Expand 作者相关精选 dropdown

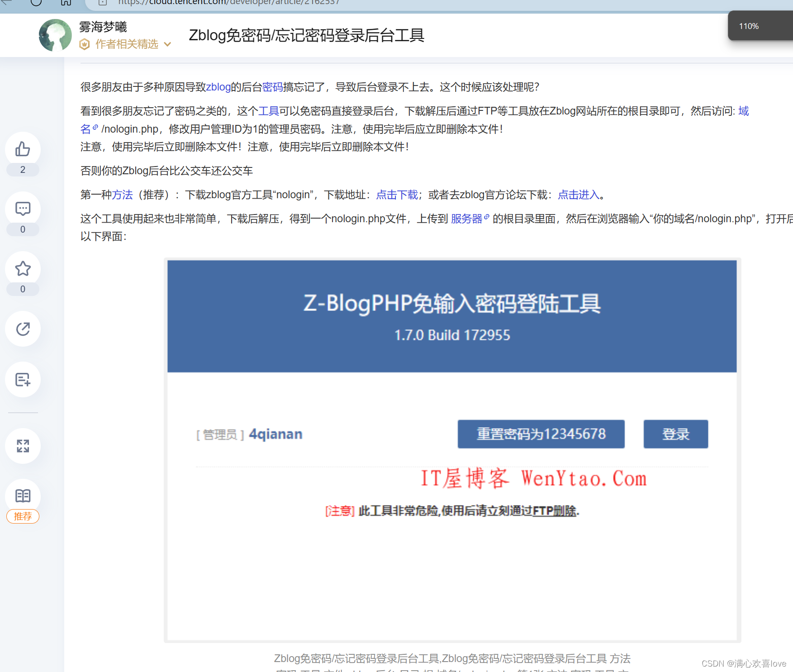click(x=167, y=44)
